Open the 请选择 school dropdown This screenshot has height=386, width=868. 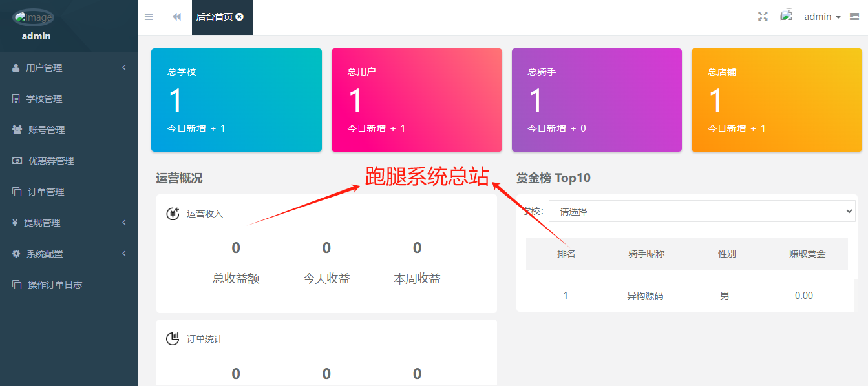pos(702,210)
